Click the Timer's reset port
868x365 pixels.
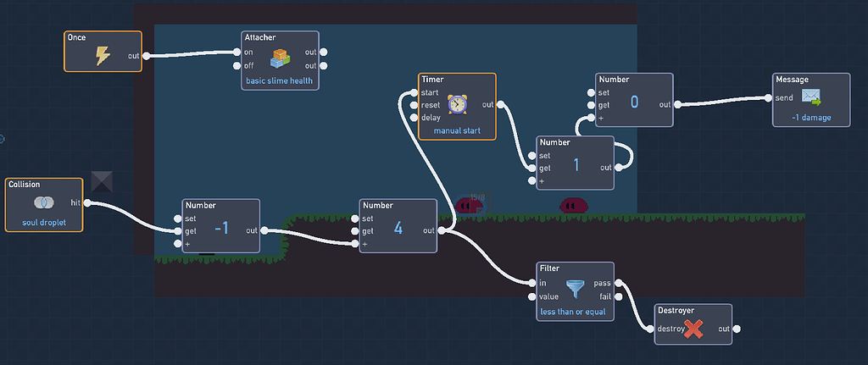coord(414,105)
